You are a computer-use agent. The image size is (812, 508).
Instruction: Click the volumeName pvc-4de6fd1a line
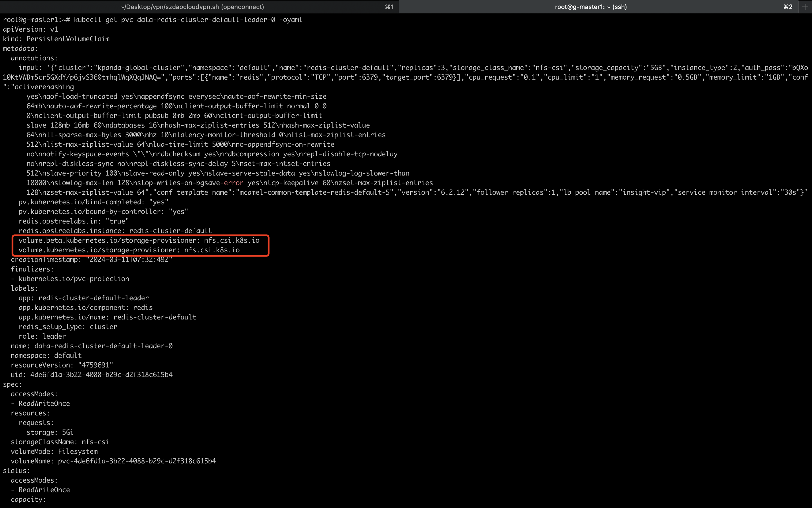pyautogui.click(x=113, y=461)
